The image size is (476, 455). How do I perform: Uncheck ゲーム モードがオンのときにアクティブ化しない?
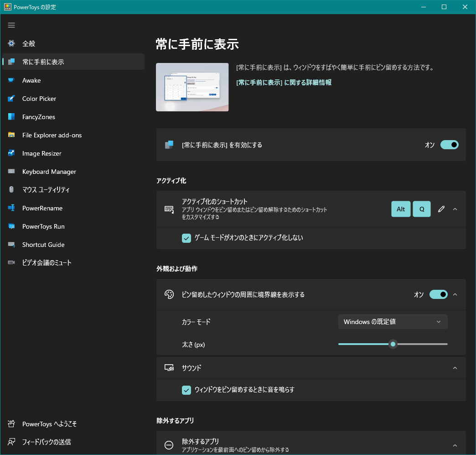186,238
